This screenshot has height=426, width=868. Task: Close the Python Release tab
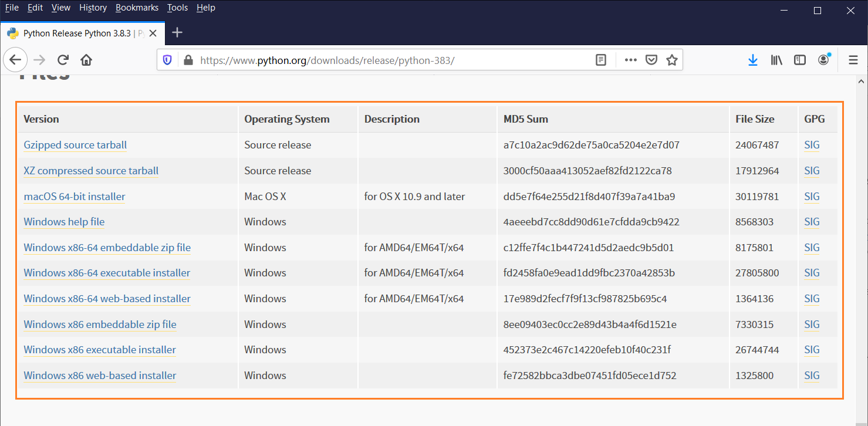tap(153, 33)
